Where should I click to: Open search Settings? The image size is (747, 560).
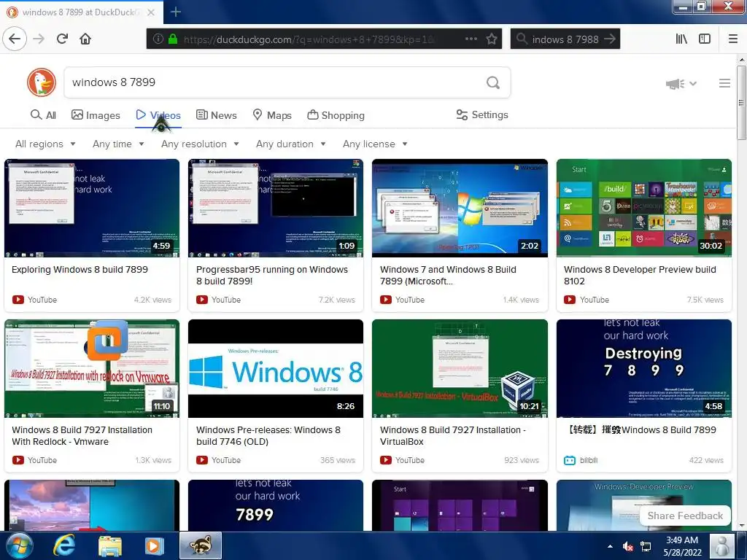tap(482, 114)
